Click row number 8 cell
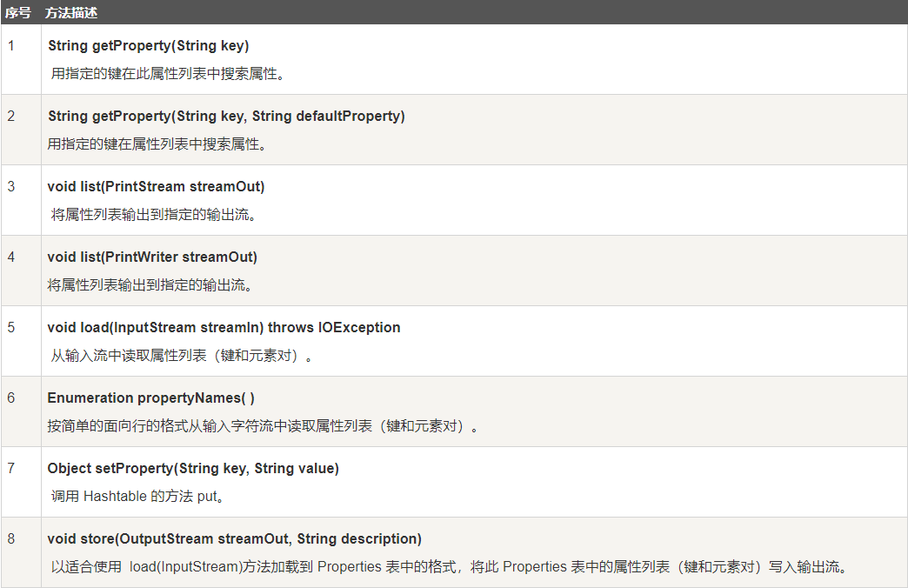This screenshot has width=908, height=588. tap(21, 552)
